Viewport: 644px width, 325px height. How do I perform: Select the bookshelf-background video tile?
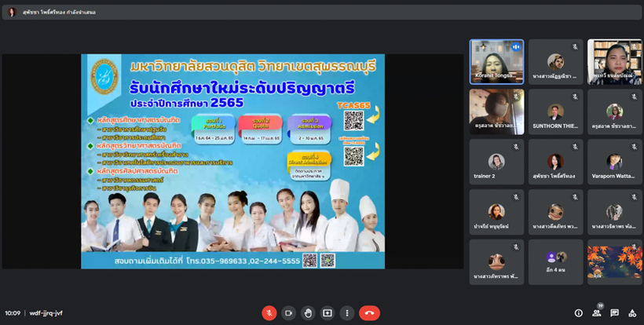point(615,62)
